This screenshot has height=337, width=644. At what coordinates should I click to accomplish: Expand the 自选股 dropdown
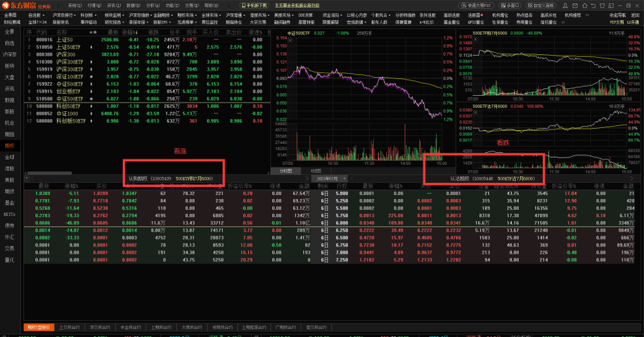click(x=36, y=15)
